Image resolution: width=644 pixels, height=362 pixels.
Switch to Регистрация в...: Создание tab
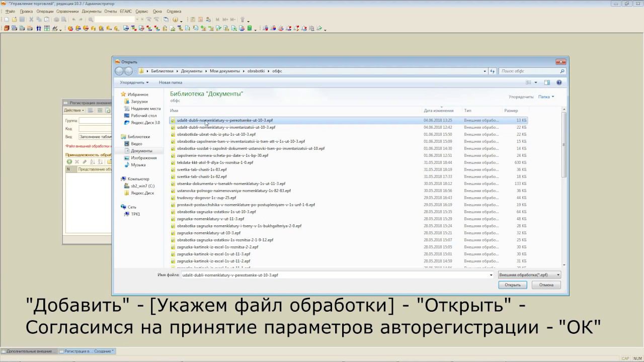coord(87,351)
